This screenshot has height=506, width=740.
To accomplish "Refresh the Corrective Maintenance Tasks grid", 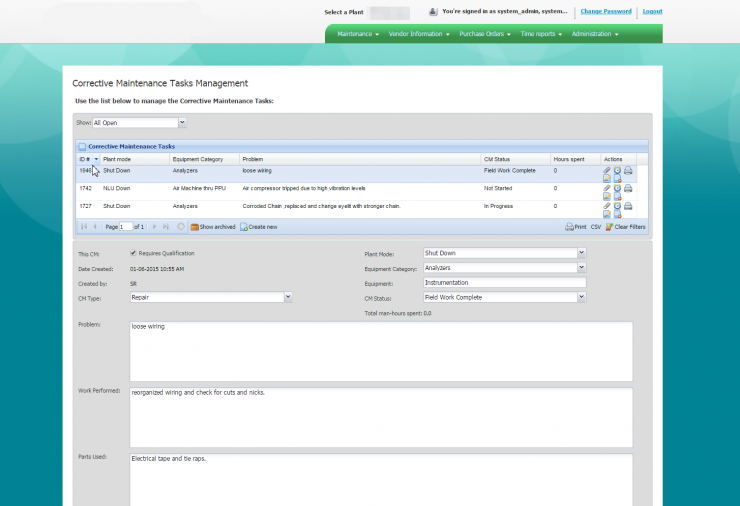I will click(x=181, y=227).
